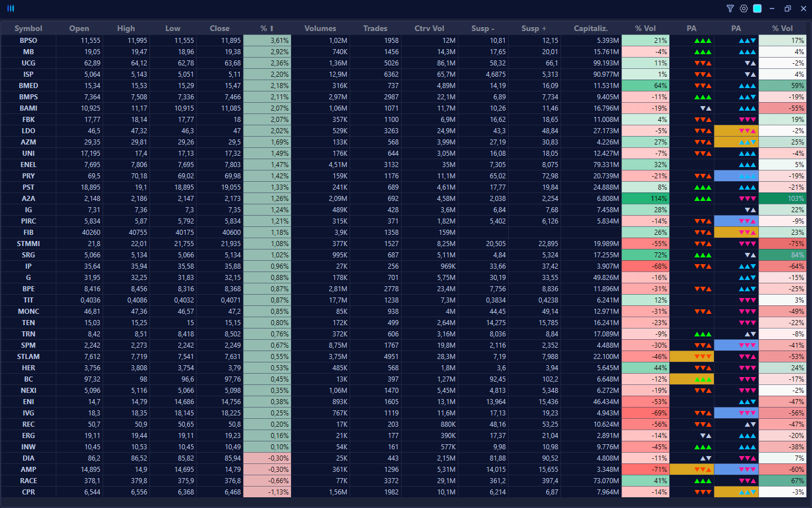The image size is (812, 508).
Task: Select the STMMI symbol row
Action: pyautogui.click(x=28, y=244)
